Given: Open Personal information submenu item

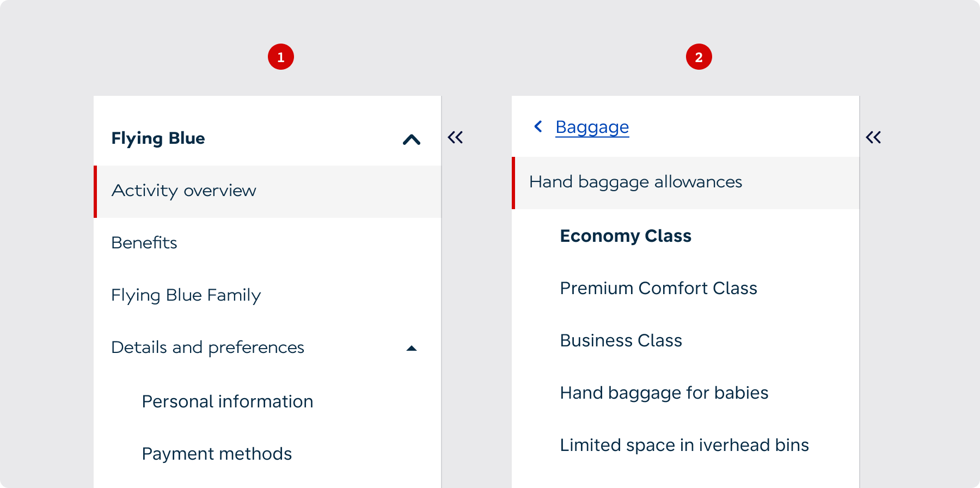Looking at the screenshot, I should point(228,401).
